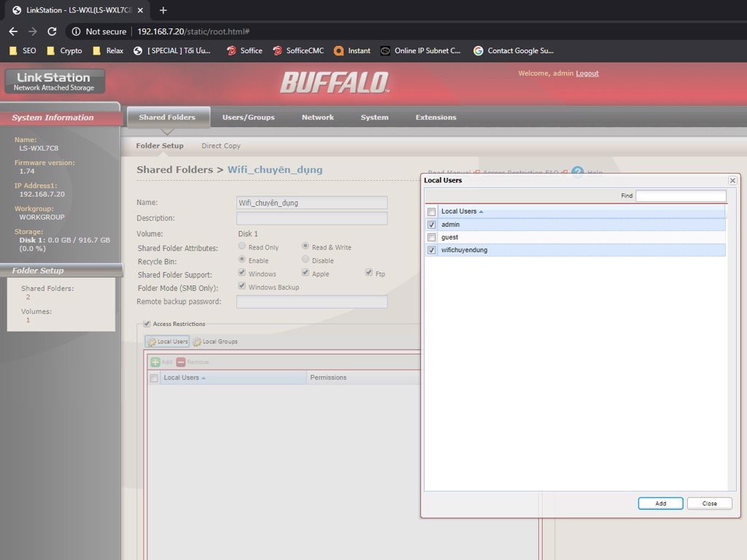The image size is (747, 560).
Task: Click the Buffalo logo
Action: [x=335, y=82]
